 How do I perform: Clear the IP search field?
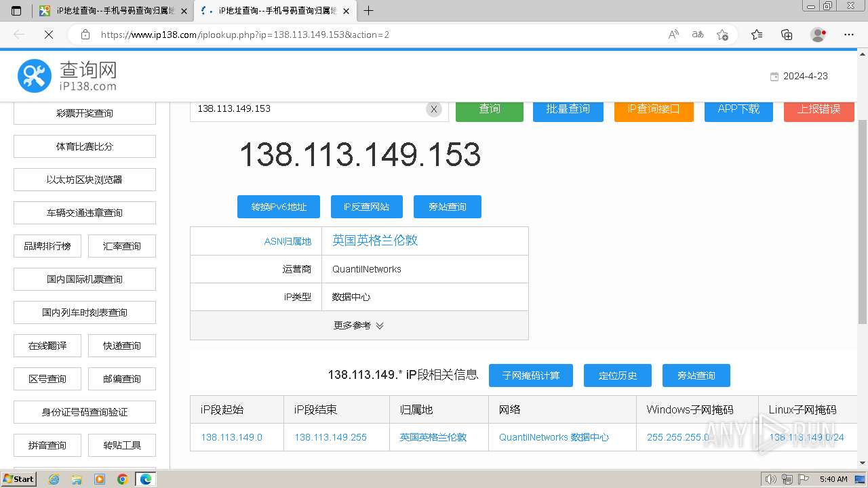434,109
